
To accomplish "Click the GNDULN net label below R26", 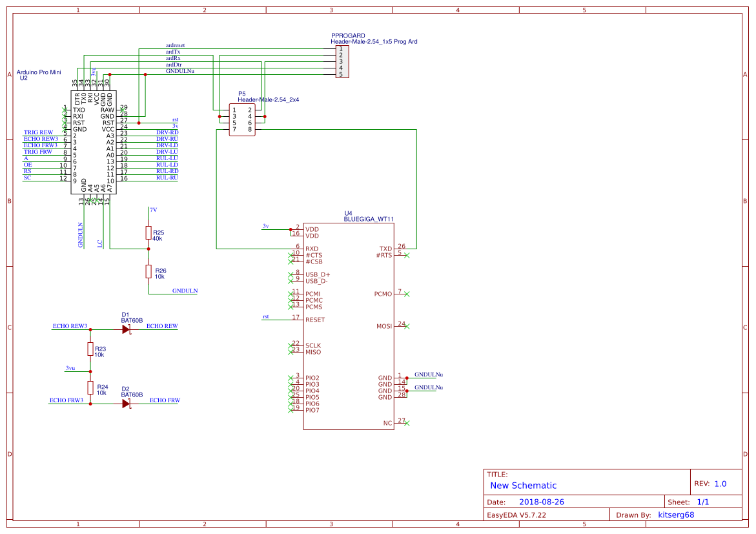I will (x=185, y=291).
